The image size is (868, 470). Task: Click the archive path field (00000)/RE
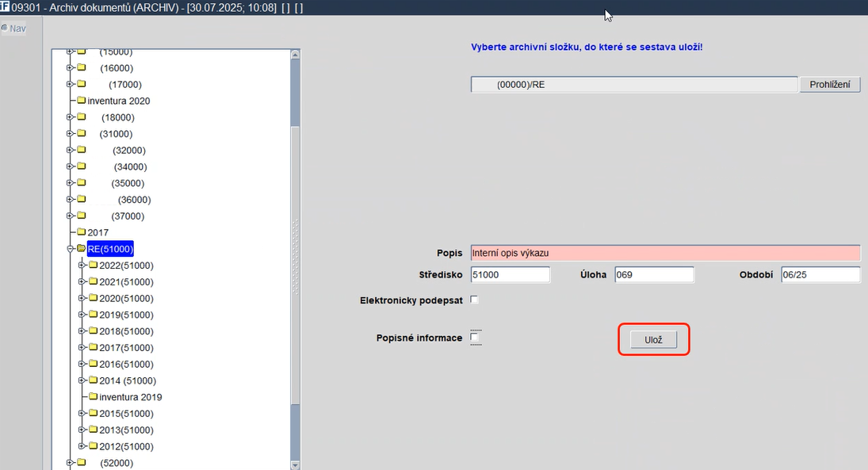(x=634, y=85)
